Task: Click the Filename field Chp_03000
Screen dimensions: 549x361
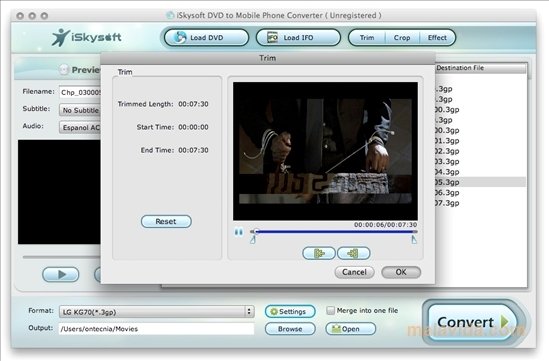Action: pyautogui.click(x=80, y=92)
